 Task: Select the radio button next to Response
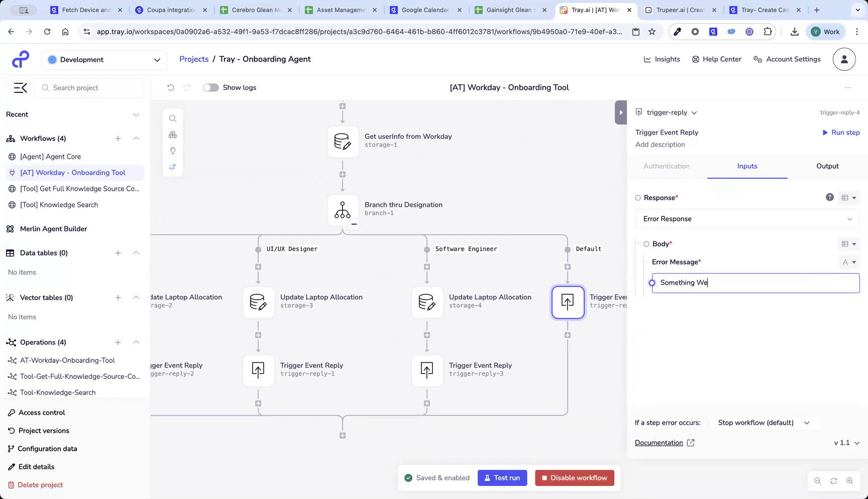tap(638, 197)
